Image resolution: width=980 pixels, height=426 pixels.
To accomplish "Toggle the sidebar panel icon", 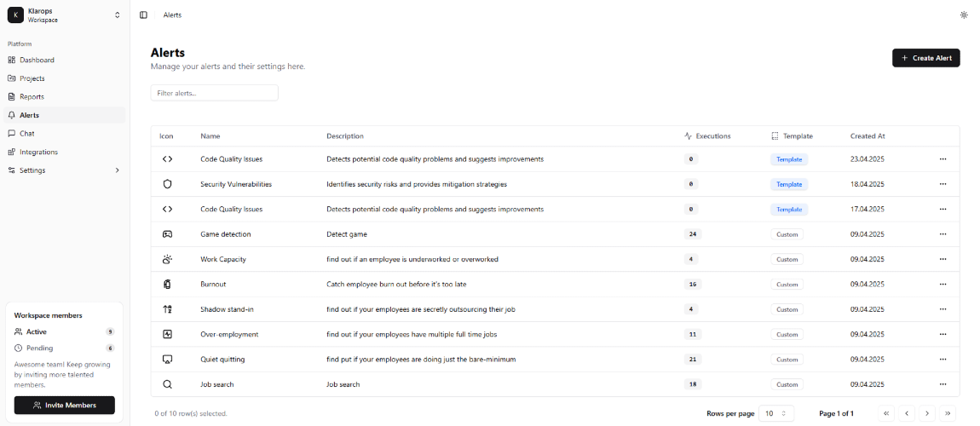I will tap(144, 15).
